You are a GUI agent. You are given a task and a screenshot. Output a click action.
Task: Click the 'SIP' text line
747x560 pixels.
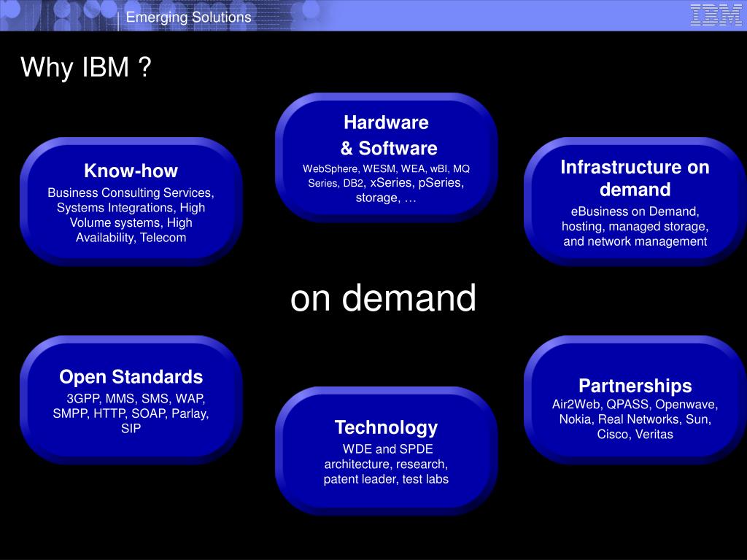pyautogui.click(x=131, y=429)
